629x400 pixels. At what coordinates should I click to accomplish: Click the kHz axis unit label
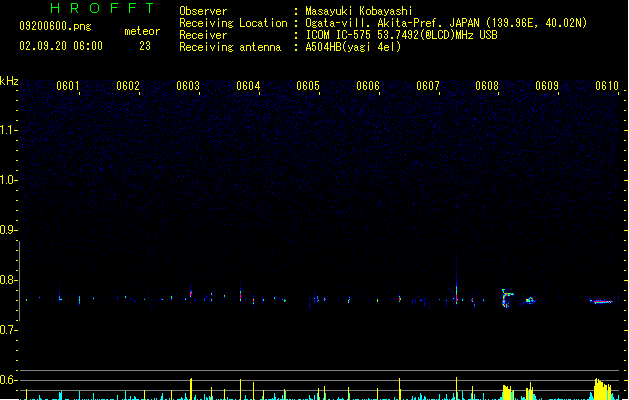pos(9,81)
